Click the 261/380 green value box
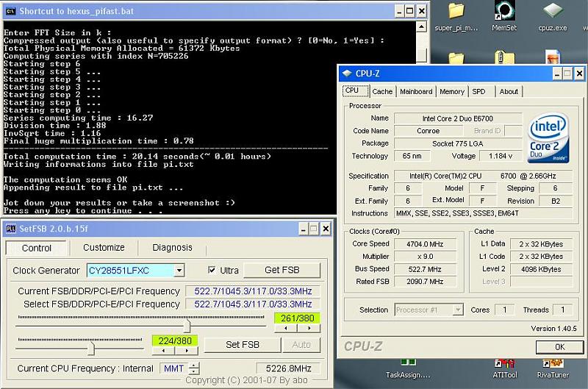Viewport: 588px width, 389px height. point(297,318)
